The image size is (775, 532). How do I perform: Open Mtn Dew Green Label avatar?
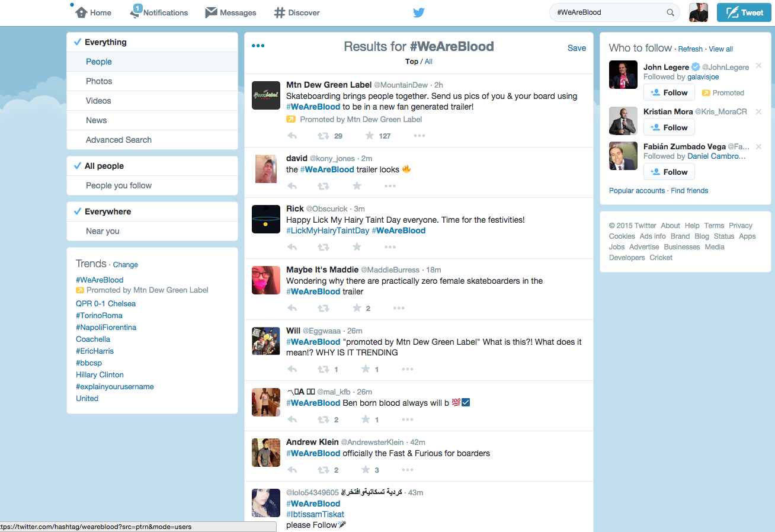pos(266,95)
